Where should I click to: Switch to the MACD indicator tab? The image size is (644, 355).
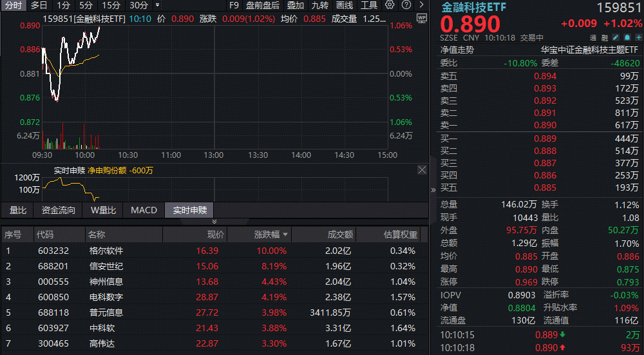[x=144, y=210]
